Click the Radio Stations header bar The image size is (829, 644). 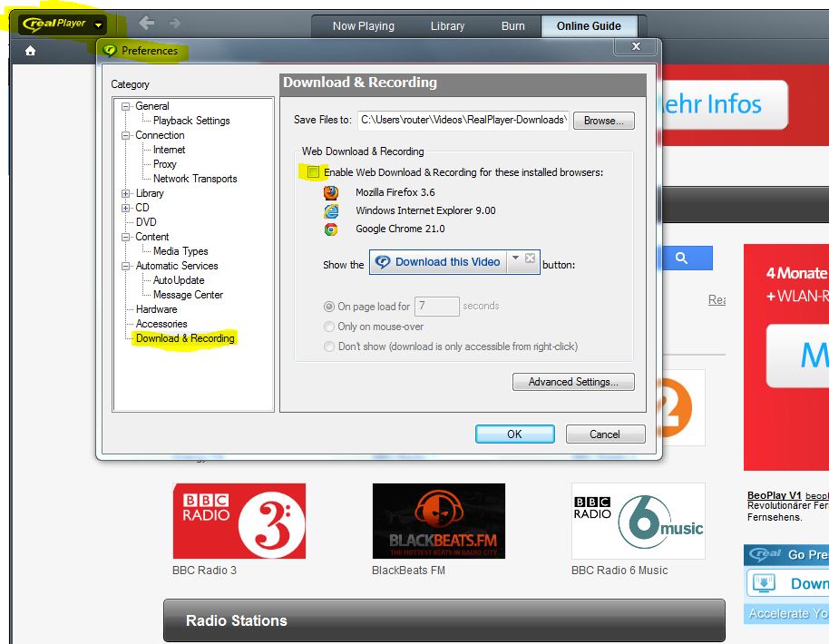coord(444,620)
